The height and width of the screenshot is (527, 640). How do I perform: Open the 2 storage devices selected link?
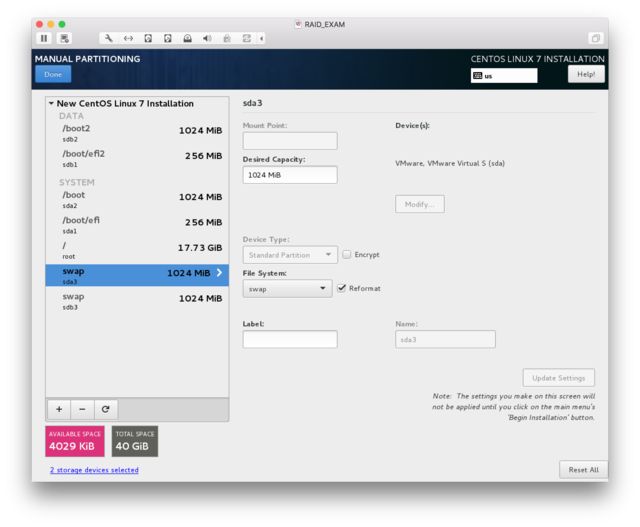click(94, 470)
